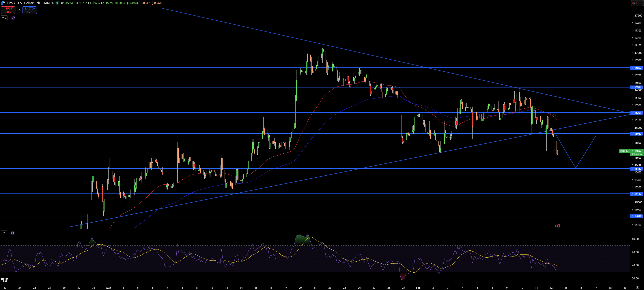Click the 1.14817 price line label
This screenshot has width=644, height=290.
point(637,216)
